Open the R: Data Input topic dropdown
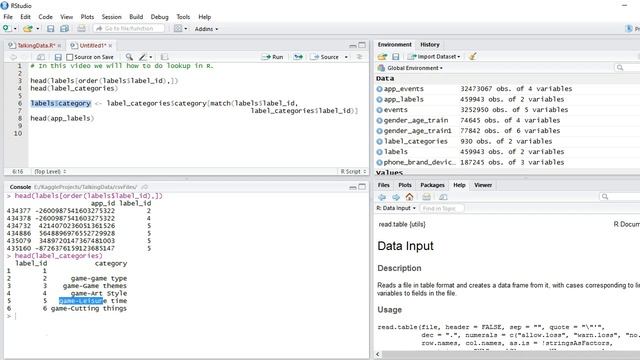This screenshot has width=640, height=360. tap(396, 208)
